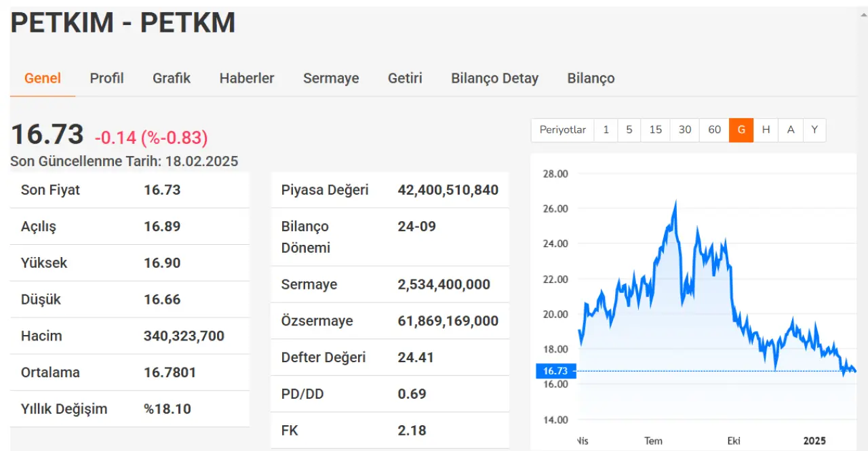Screen dimensions: 868x451
Task: Go to the Haberler tab
Action: click(247, 78)
